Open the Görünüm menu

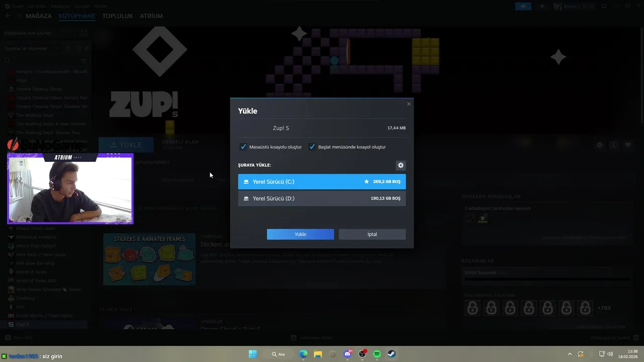point(37,6)
